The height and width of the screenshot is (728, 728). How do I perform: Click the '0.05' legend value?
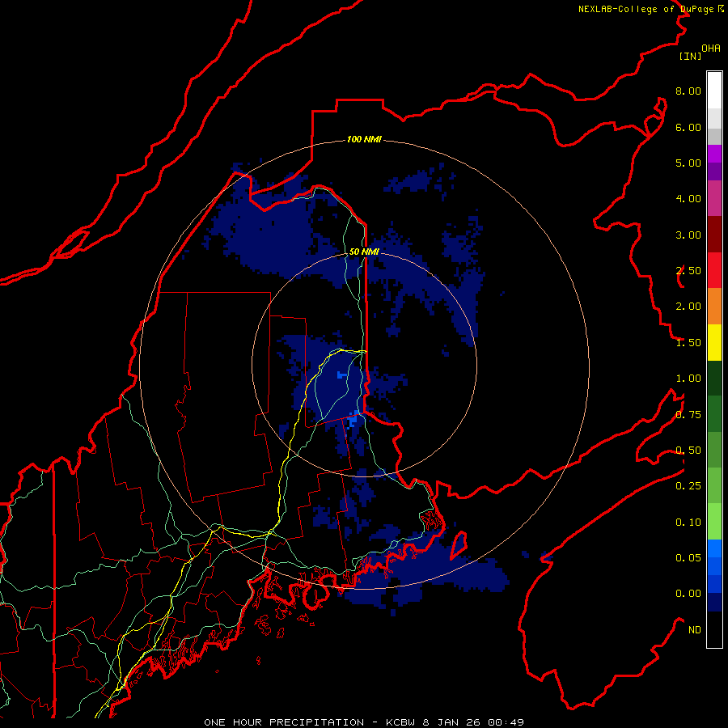pos(688,557)
